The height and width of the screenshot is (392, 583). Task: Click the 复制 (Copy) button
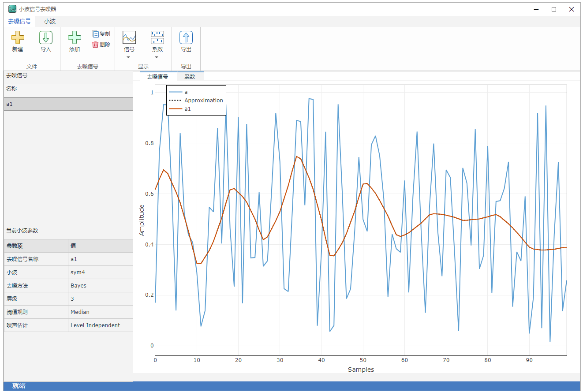click(101, 34)
